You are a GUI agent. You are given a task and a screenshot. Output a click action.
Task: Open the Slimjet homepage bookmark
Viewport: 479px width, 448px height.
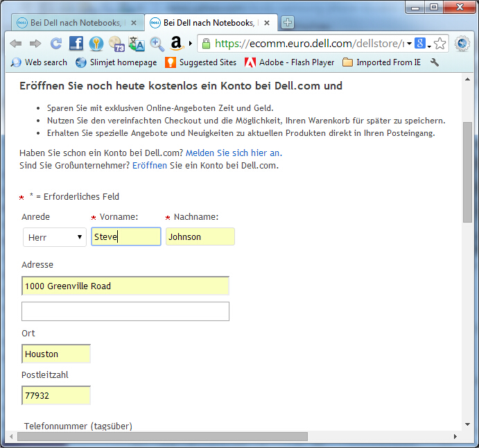point(116,62)
